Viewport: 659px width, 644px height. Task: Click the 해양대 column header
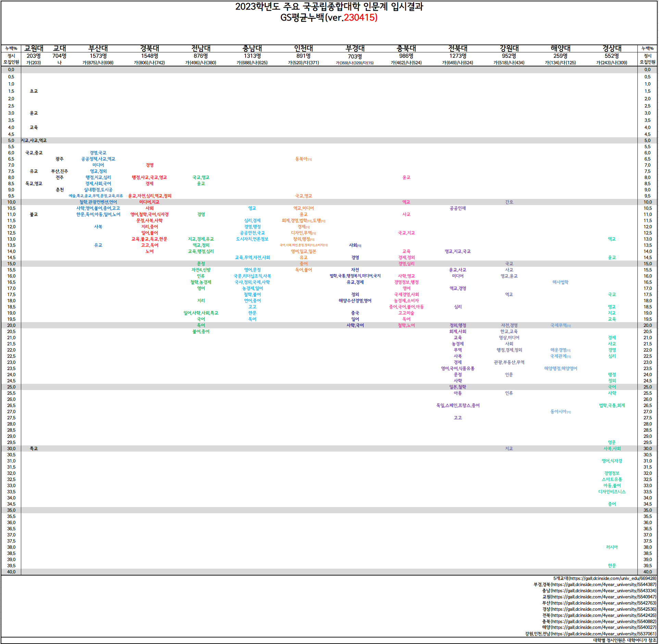click(560, 48)
